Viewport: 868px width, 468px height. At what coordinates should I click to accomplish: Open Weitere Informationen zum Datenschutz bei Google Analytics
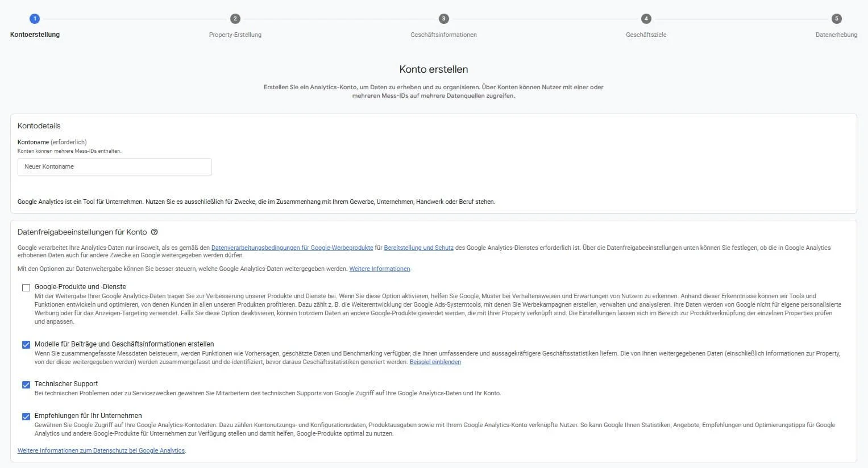coord(101,450)
